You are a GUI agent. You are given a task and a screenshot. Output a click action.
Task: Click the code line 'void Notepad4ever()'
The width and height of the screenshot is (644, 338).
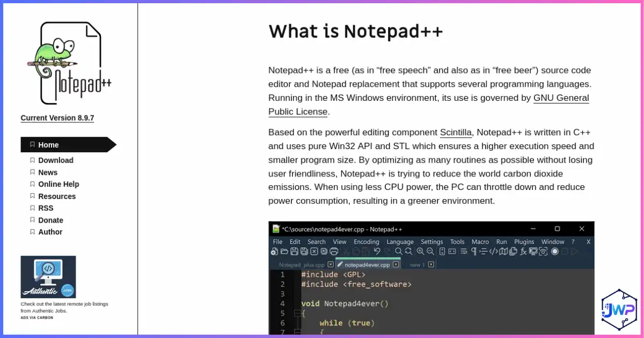(345, 303)
